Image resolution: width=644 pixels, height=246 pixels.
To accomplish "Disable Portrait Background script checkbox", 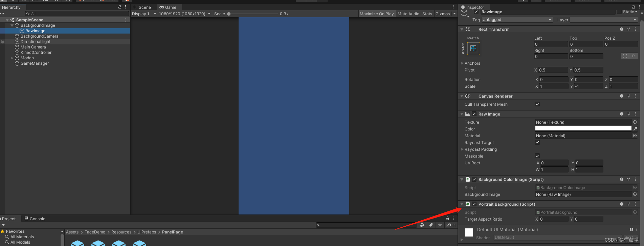I will [474, 204].
